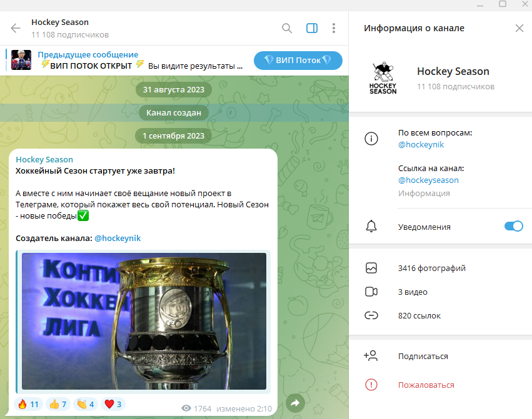
Task: Toggle the Уведомления switch off
Action: pyautogui.click(x=514, y=226)
